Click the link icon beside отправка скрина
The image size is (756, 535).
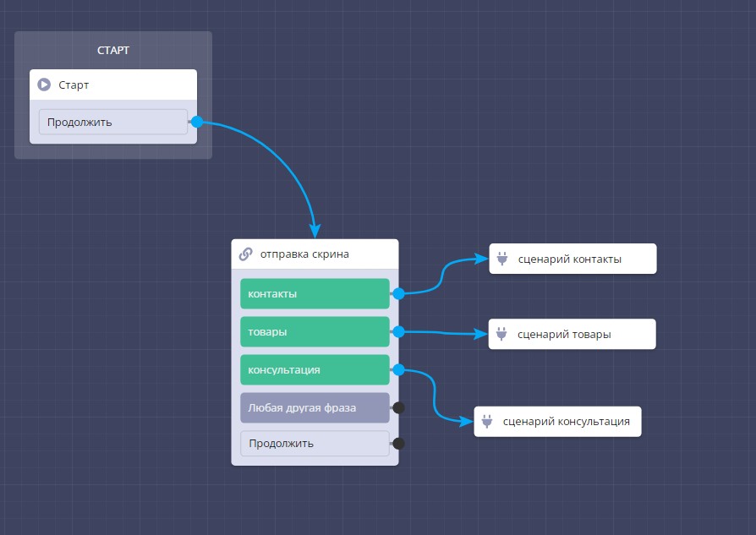(x=246, y=254)
